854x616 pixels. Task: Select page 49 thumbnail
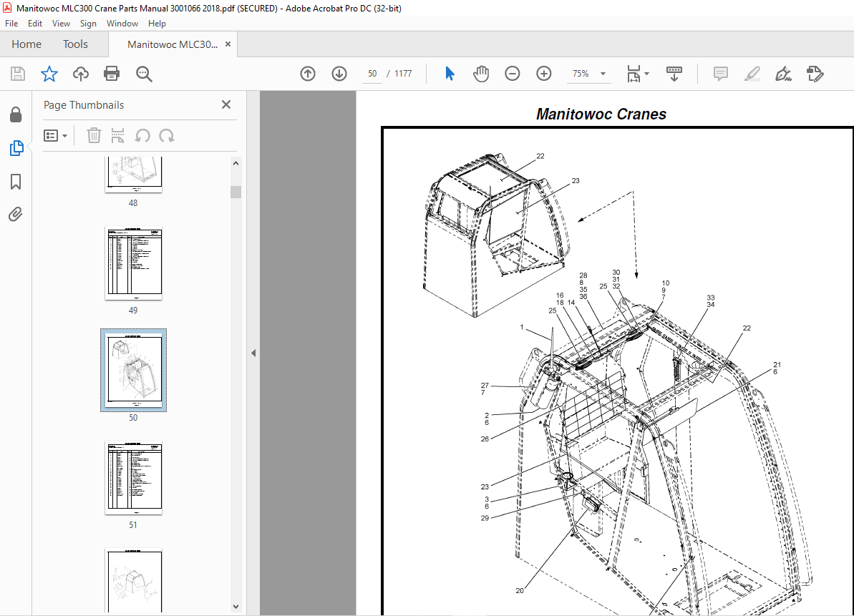tap(133, 263)
